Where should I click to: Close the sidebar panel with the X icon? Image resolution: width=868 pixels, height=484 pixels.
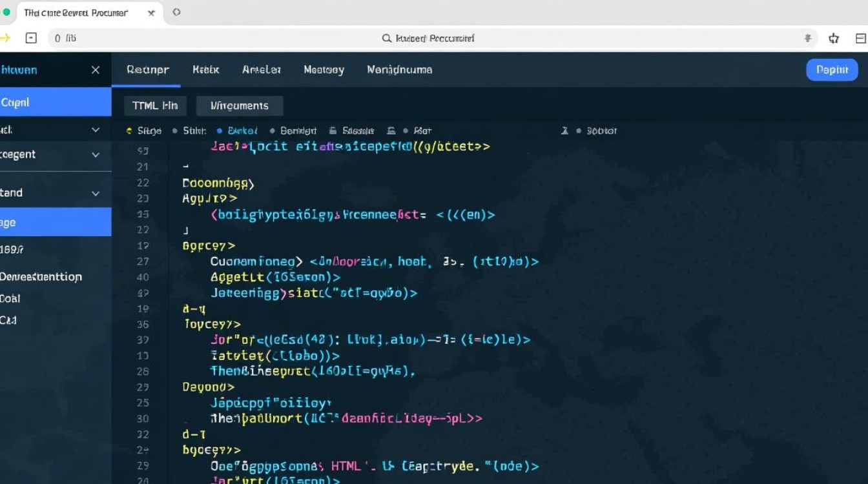click(x=95, y=70)
